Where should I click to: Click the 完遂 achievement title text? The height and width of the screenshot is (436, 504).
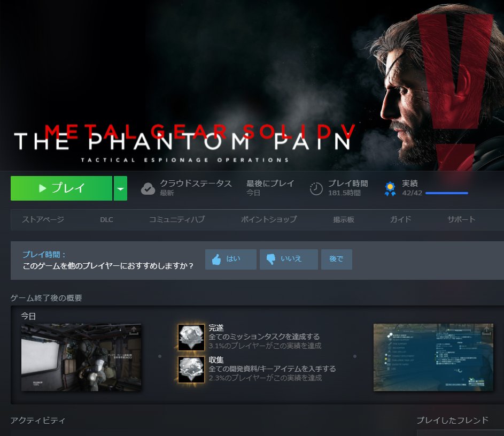[x=216, y=328]
